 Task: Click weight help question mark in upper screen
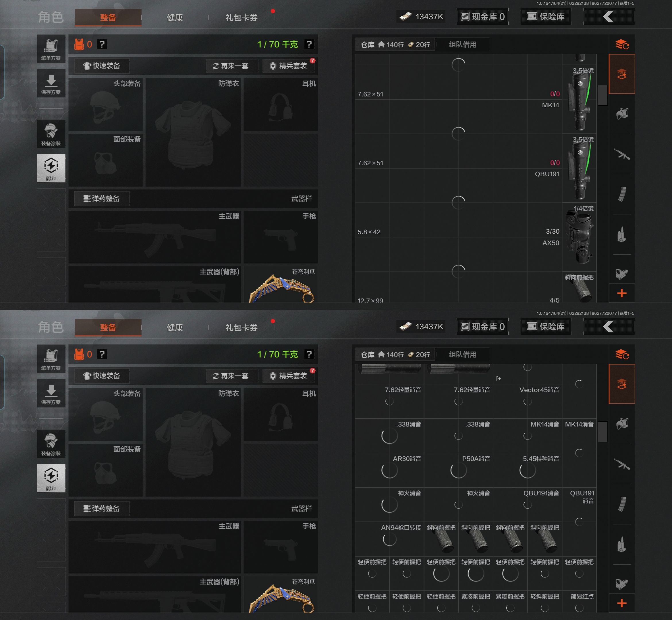point(309,44)
